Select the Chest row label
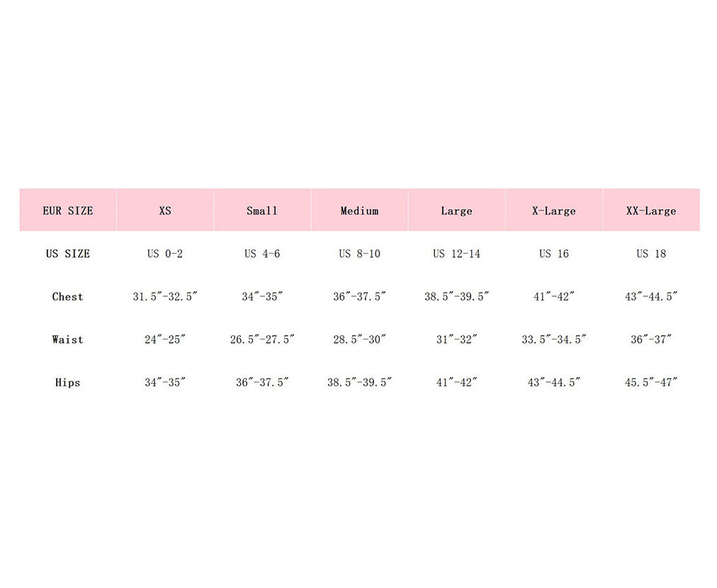Image resolution: width=717 pixels, height=588 pixels. (x=68, y=297)
